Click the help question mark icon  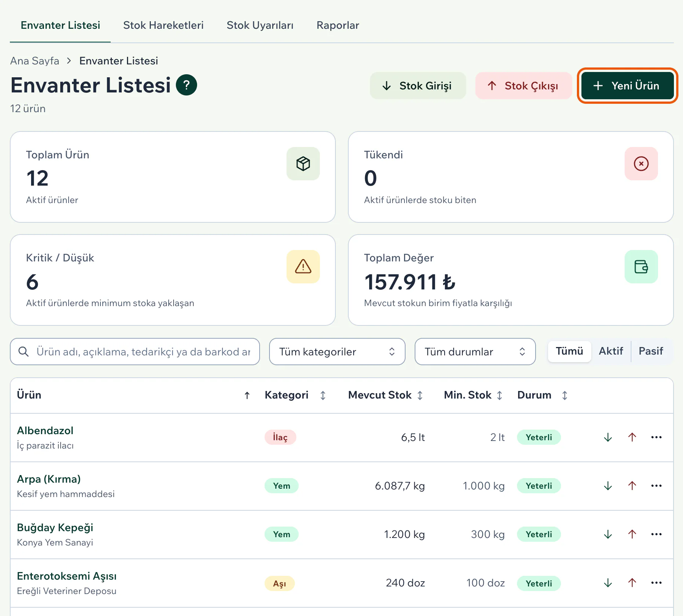186,85
